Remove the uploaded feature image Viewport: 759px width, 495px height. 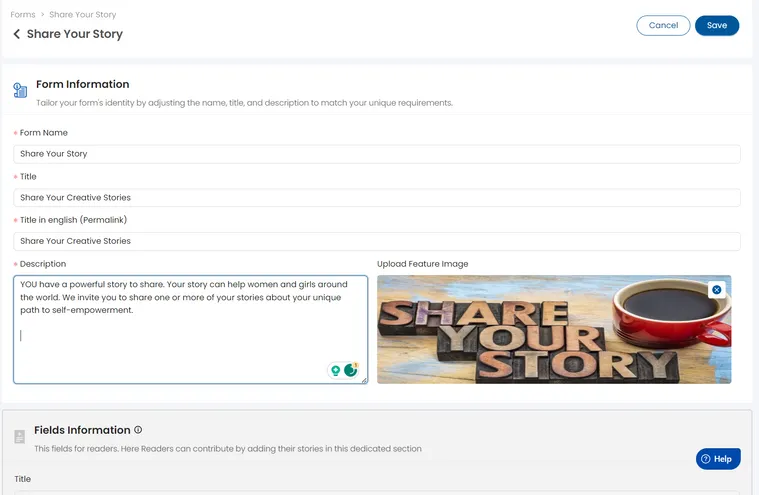tap(716, 290)
